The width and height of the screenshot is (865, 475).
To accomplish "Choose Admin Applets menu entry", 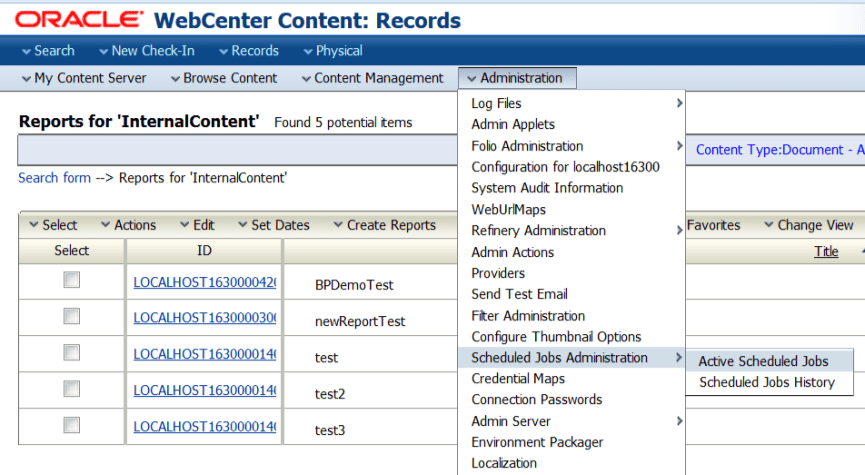I will click(572, 125).
